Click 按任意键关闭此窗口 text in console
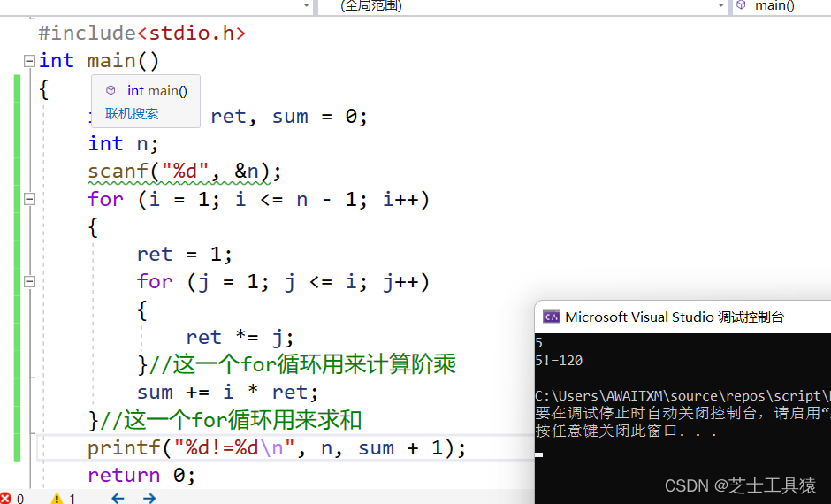The image size is (831, 504). [627, 431]
